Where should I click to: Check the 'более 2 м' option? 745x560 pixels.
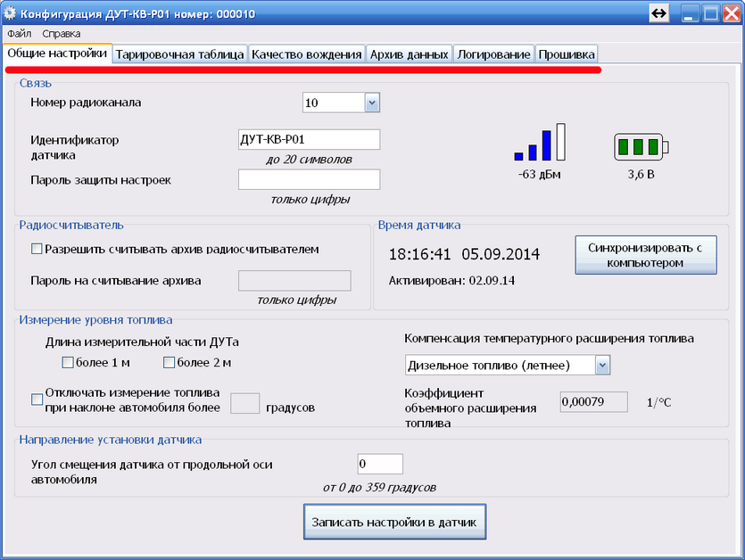pyautogui.click(x=169, y=362)
